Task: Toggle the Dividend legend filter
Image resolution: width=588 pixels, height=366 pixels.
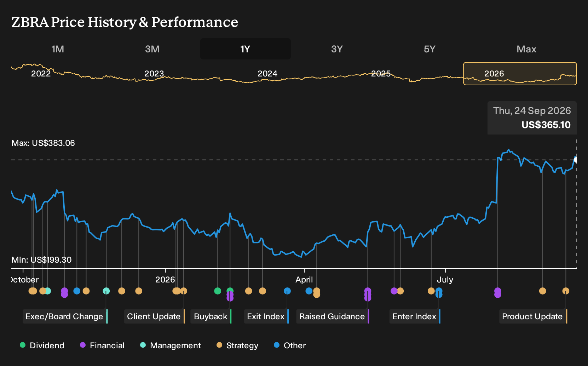Action: click(42, 345)
